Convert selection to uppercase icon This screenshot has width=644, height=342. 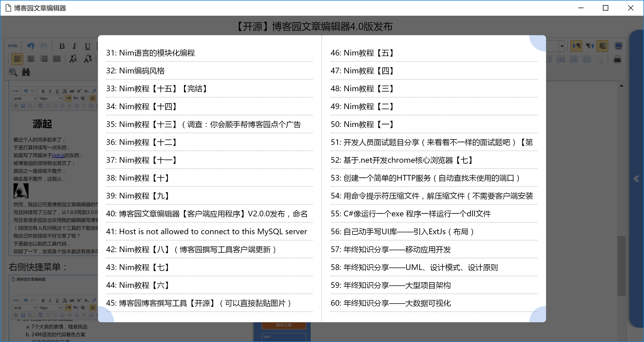pyautogui.click(x=73, y=59)
